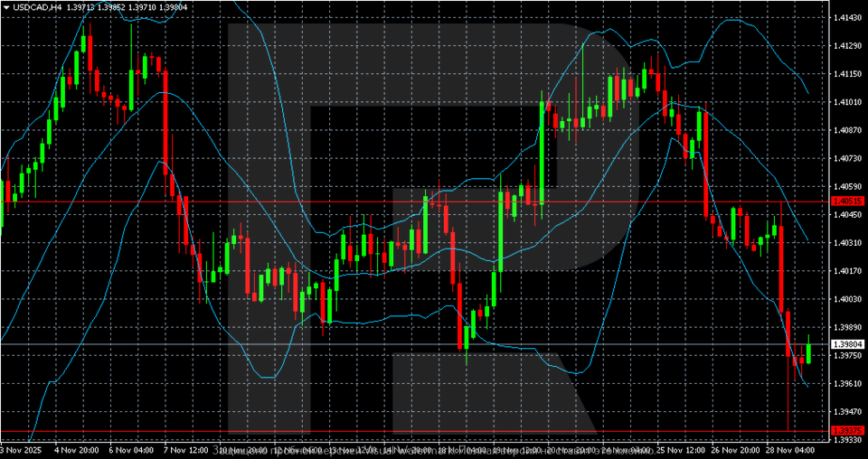
Task: Select the 6 Nov 04:00 time label
Action: [x=131, y=449]
